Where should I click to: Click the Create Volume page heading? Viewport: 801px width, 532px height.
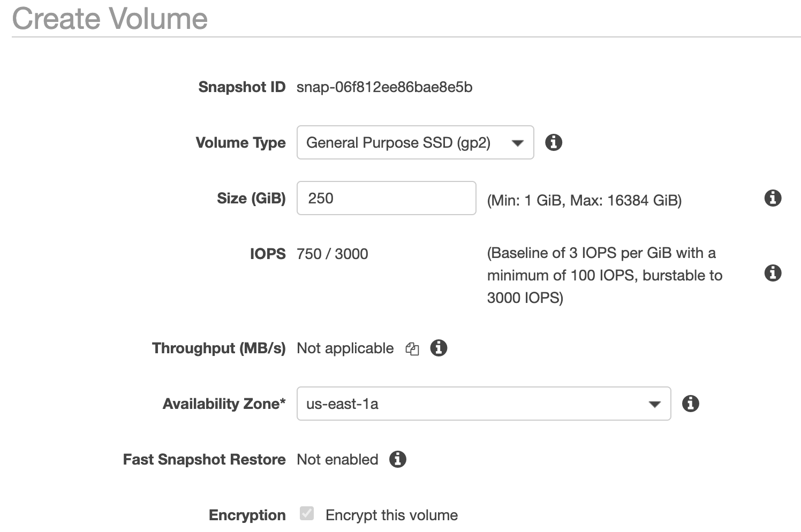(x=110, y=18)
